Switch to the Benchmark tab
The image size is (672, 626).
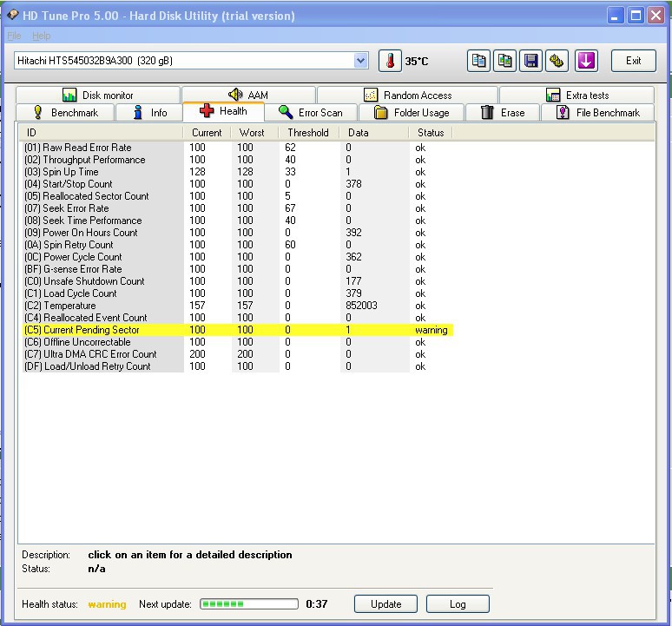65,112
